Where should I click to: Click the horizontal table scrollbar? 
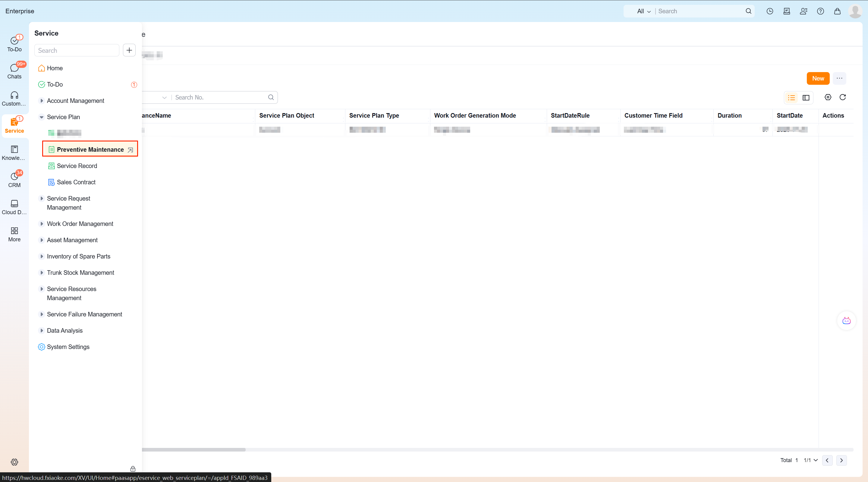(194, 450)
